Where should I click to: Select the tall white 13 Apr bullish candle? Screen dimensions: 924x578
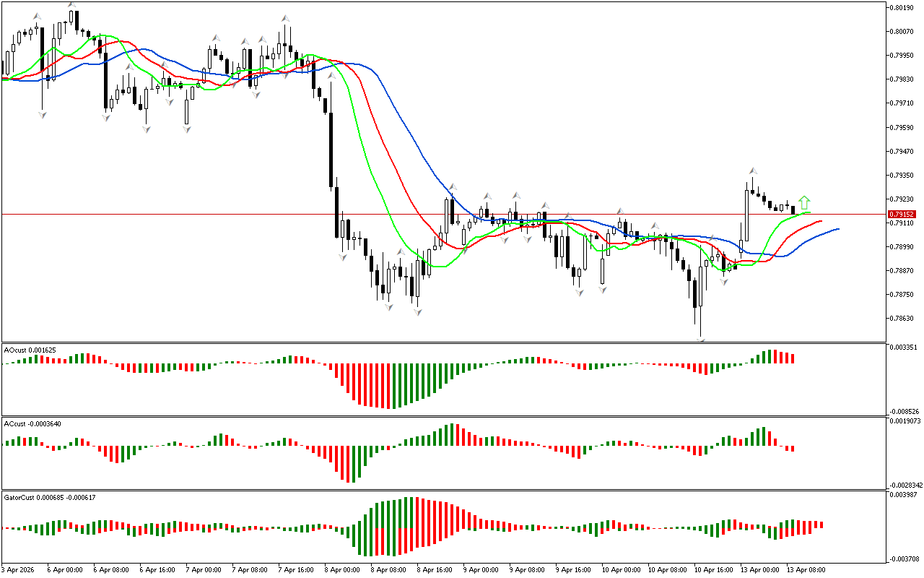pyautogui.click(x=746, y=215)
